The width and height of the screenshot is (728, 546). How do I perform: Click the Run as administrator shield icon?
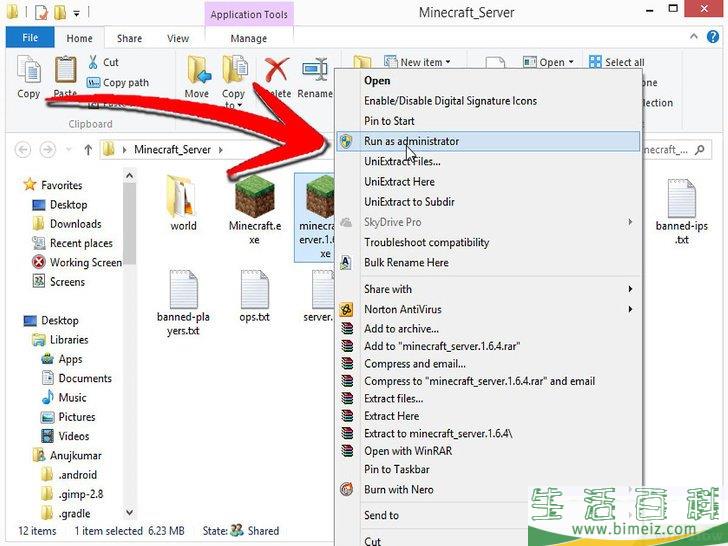click(x=346, y=141)
